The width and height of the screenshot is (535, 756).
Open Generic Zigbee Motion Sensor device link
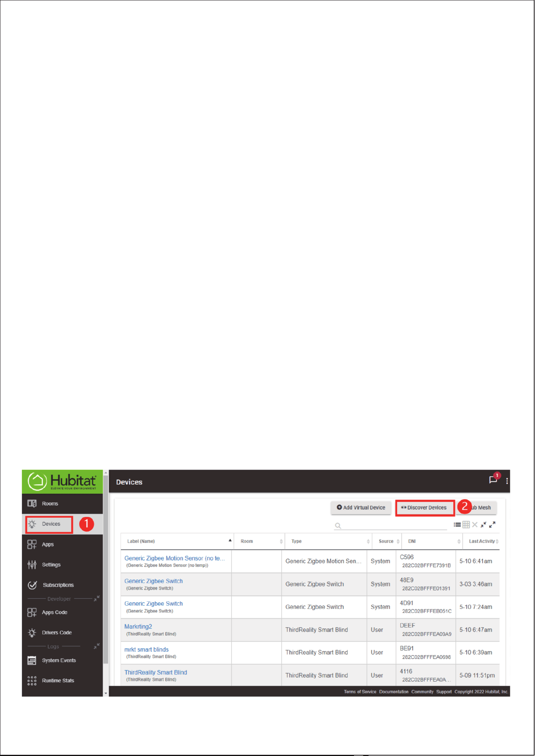pyautogui.click(x=175, y=558)
